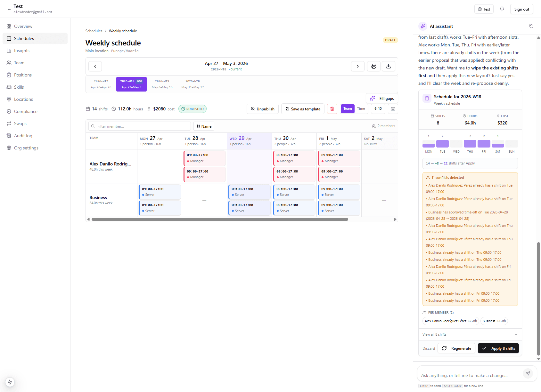This screenshot has width=541, height=392.
Task: Click TUE bar in proposal chart
Action: point(442,143)
